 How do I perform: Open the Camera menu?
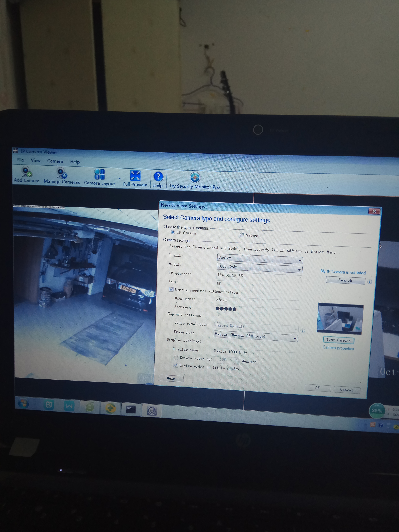point(55,161)
